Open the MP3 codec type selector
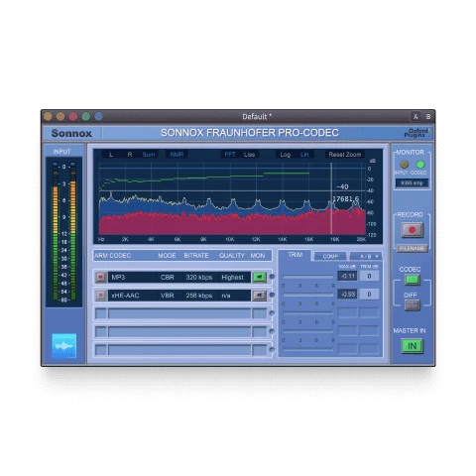 tap(132, 277)
